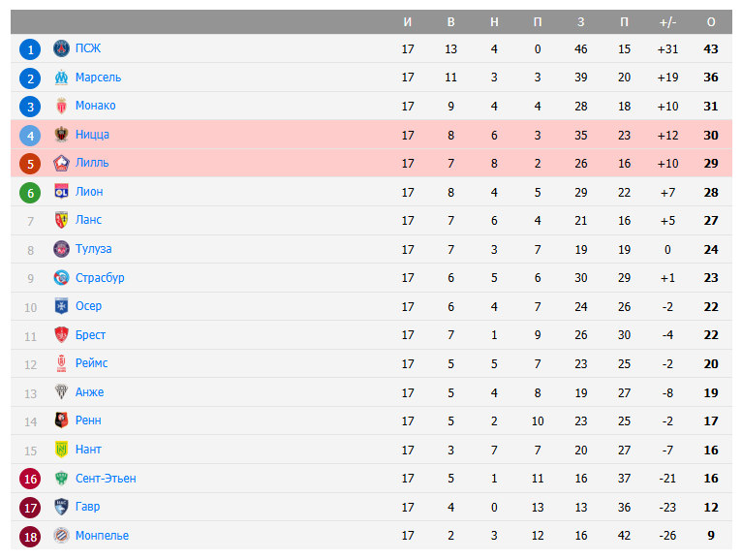Open the Страсбур team link
Image resolution: width=742 pixels, height=560 pixels.
tap(100, 278)
